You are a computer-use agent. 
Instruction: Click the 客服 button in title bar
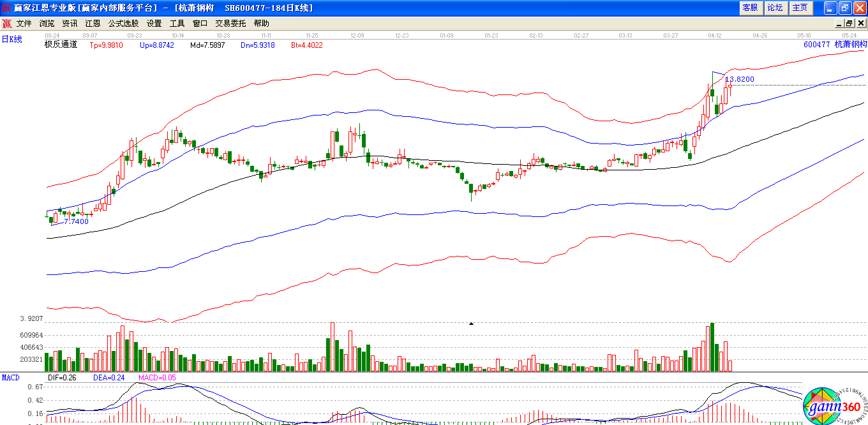(x=750, y=8)
